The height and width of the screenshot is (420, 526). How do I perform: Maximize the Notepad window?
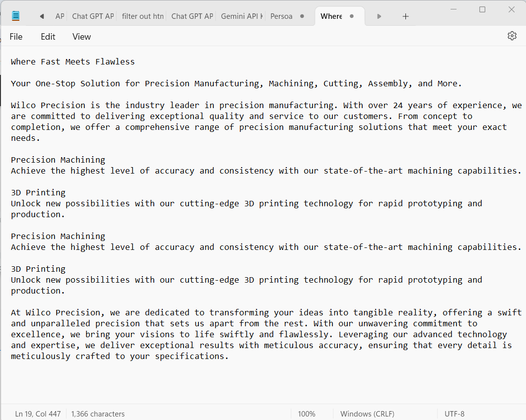coord(482,9)
